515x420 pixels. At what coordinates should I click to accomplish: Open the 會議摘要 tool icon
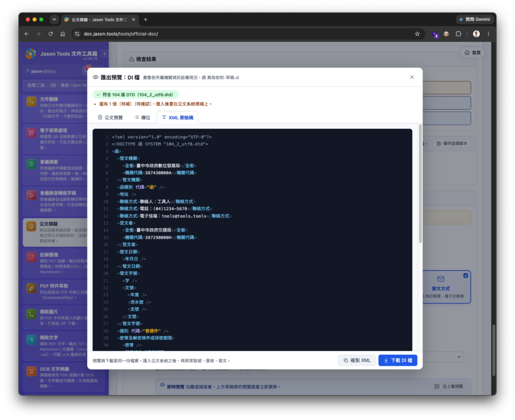tap(32, 164)
